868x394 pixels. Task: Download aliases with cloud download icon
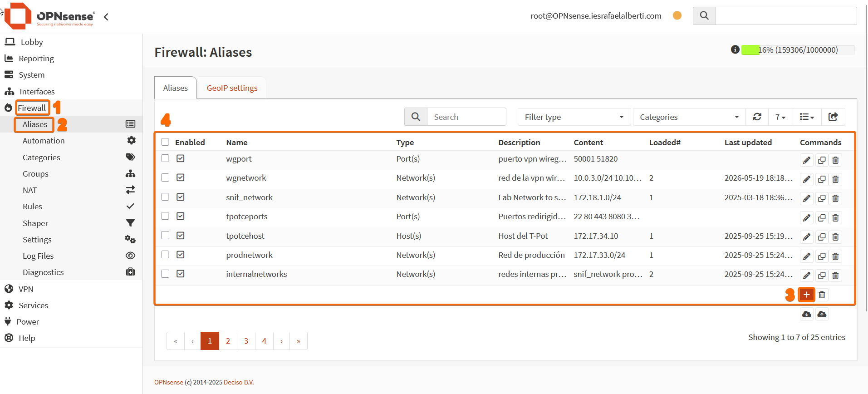pos(806,314)
